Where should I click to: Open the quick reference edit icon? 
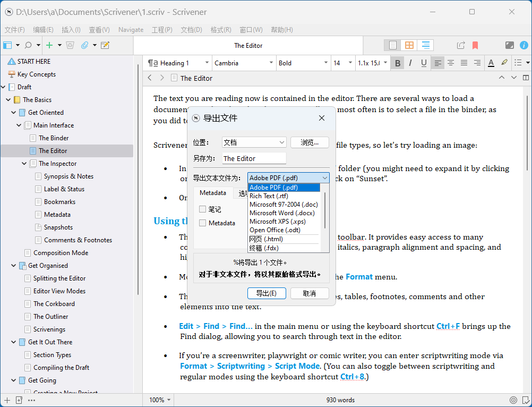click(105, 45)
